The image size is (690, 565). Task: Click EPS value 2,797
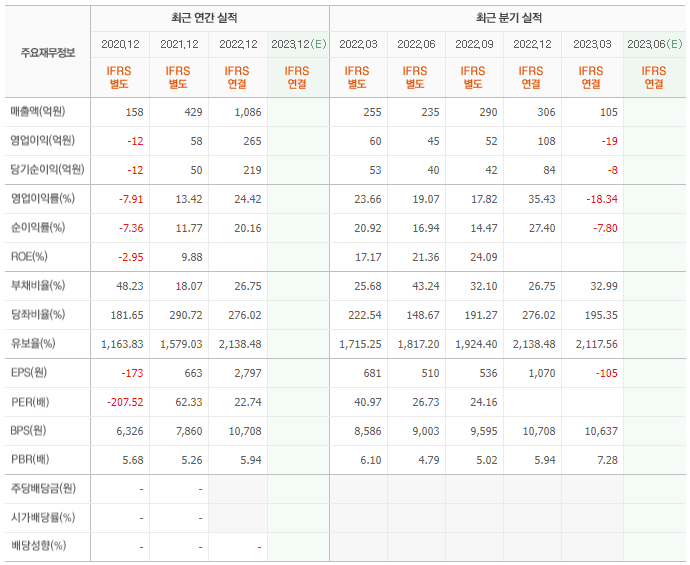click(x=248, y=374)
